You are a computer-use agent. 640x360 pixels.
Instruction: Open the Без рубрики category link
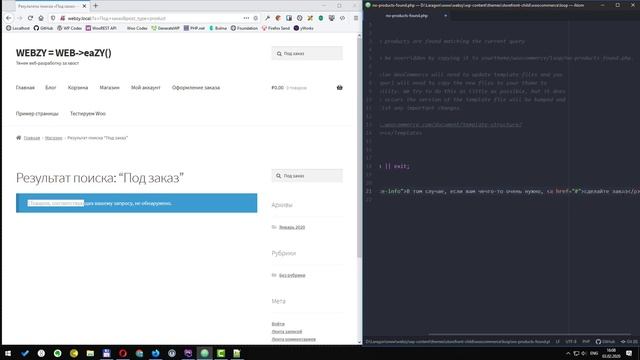pyautogui.click(x=292, y=275)
